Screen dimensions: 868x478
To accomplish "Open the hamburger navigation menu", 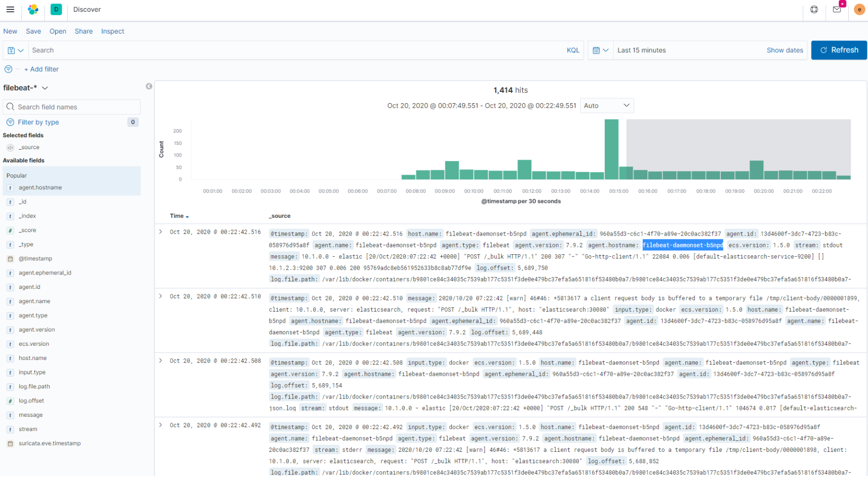I will [10, 9].
